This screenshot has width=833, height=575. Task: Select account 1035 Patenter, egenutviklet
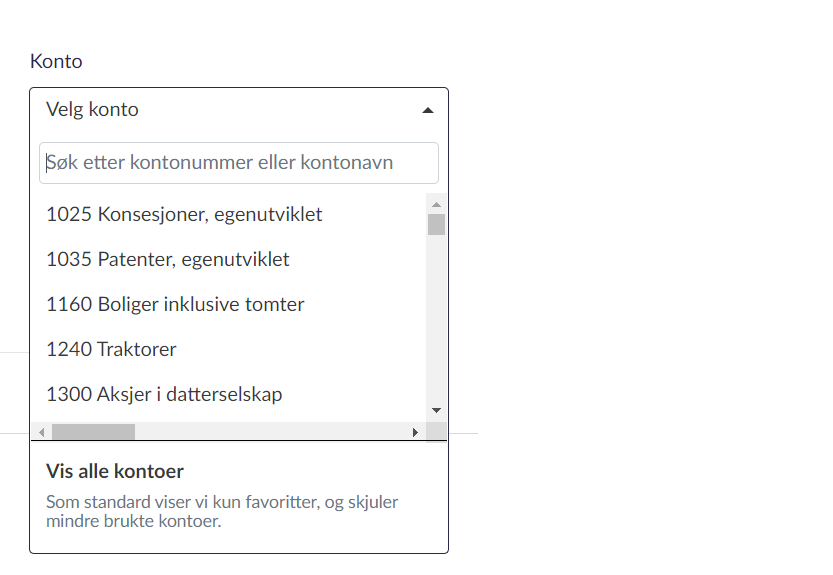168,259
